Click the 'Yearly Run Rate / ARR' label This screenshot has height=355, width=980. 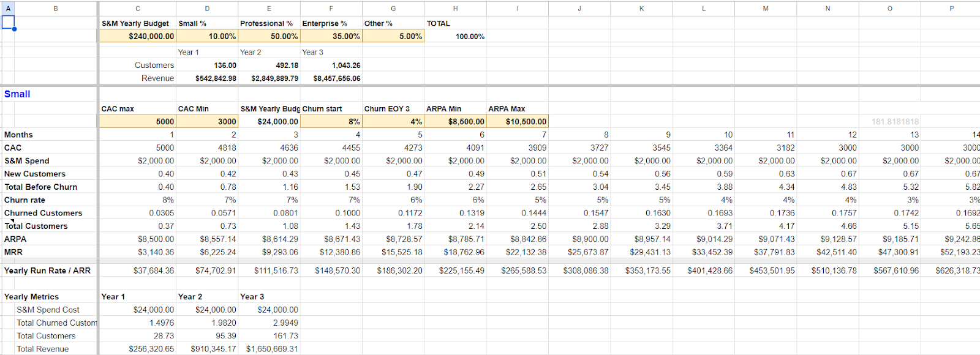[47, 270]
